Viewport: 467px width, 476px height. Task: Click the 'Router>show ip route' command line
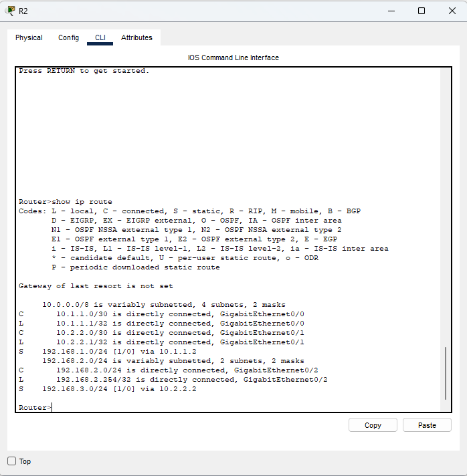[x=66, y=202]
